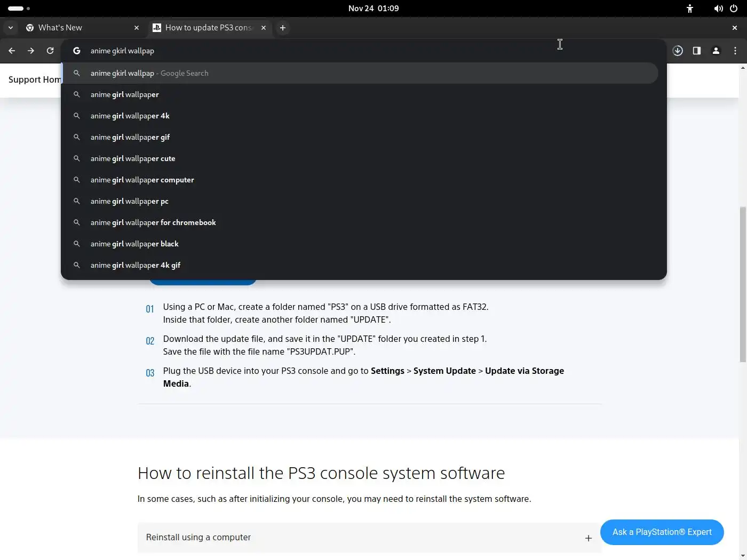Open the tab search dropdown chevron
The width and height of the screenshot is (747, 560).
(x=11, y=28)
